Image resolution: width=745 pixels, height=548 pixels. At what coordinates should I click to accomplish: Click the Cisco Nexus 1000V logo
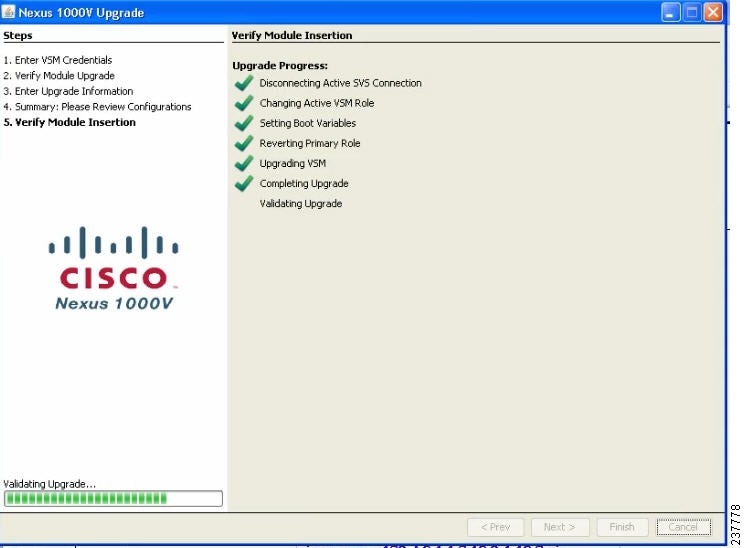[x=114, y=269]
